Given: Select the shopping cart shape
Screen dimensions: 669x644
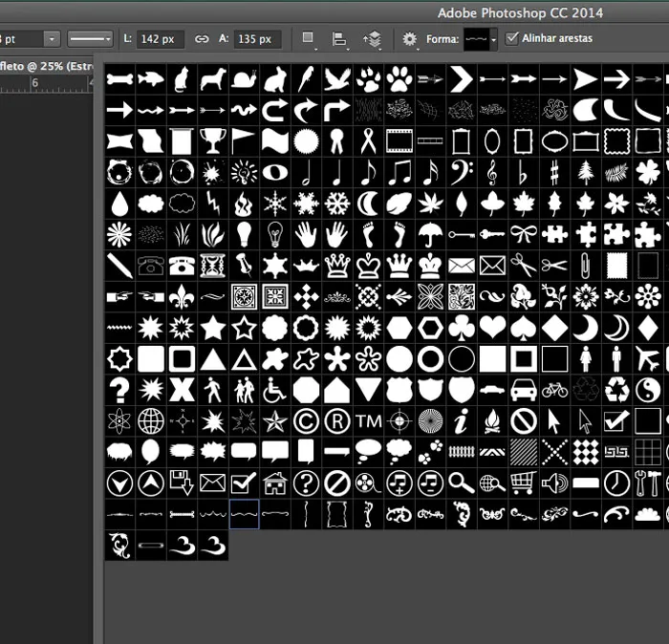Looking at the screenshot, I should 524,483.
